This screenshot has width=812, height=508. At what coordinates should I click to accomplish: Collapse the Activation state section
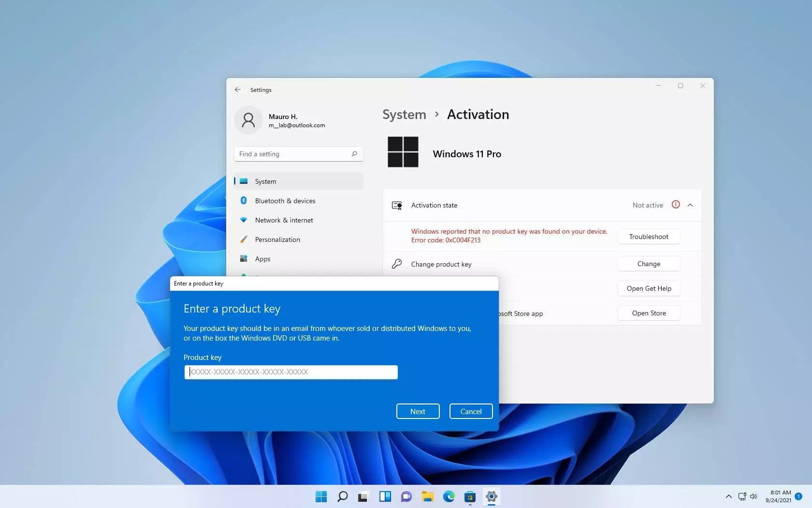click(x=690, y=205)
